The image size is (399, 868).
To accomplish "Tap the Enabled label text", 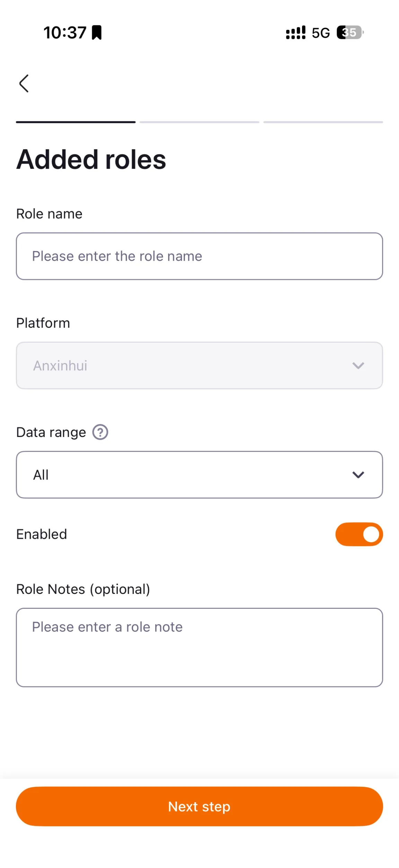I will [x=42, y=534].
